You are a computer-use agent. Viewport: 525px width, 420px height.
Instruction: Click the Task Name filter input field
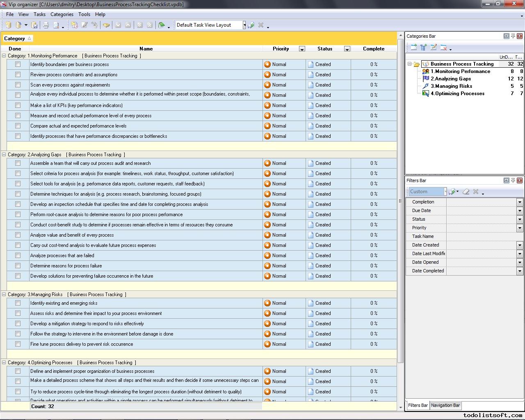(x=484, y=236)
